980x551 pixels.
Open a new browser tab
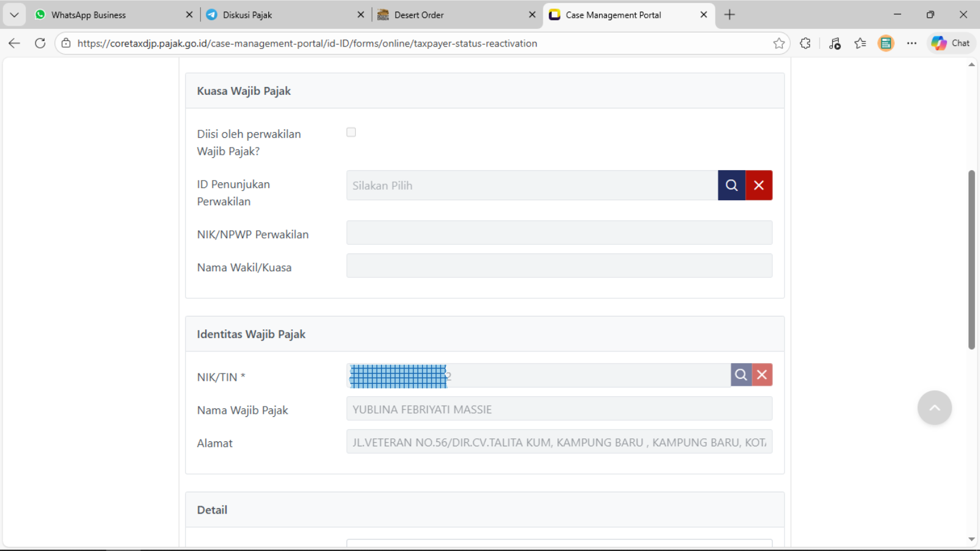[x=729, y=15]
